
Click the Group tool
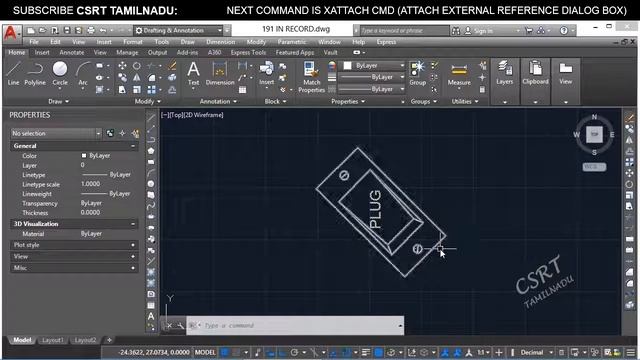coord(418,73)
